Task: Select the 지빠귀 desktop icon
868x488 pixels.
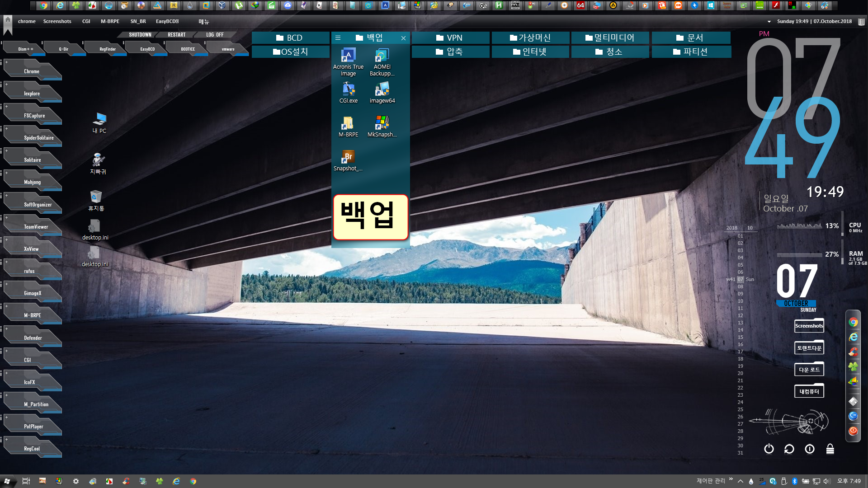Action: 98,164
